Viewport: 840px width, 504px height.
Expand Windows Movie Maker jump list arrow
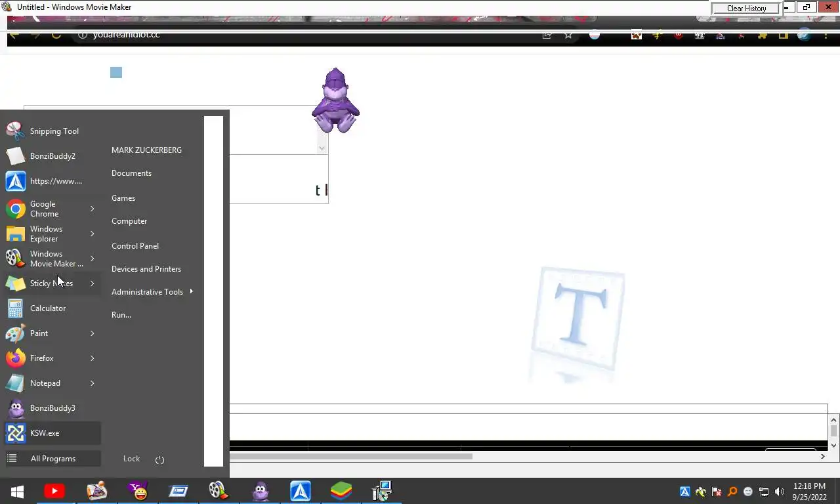tap(92, 259)
